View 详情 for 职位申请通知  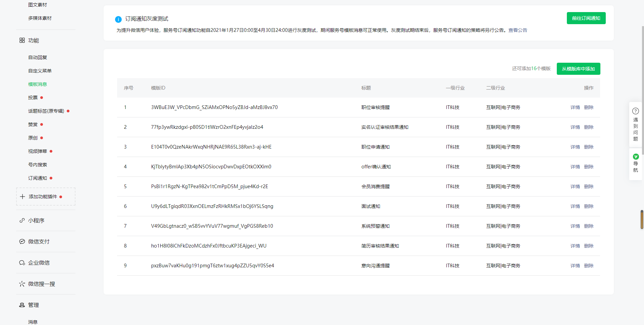click(575, 147)
